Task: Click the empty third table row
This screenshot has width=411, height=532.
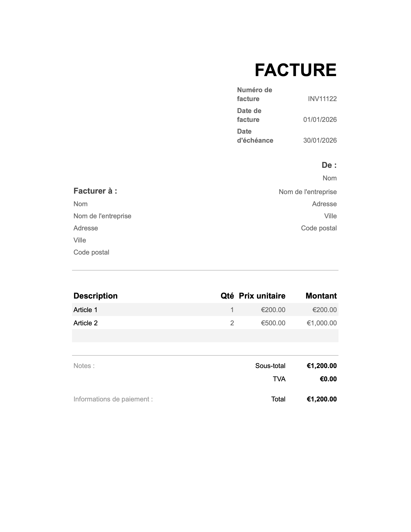Action: (x=205, y=336)
